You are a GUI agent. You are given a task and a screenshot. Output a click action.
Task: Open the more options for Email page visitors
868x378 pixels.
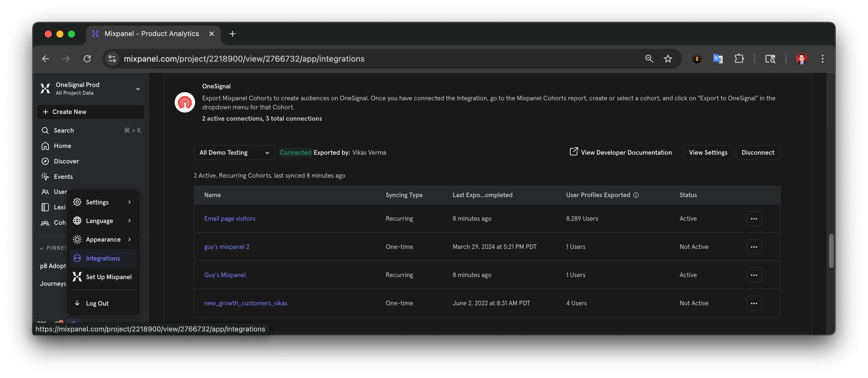pos(754,219)
